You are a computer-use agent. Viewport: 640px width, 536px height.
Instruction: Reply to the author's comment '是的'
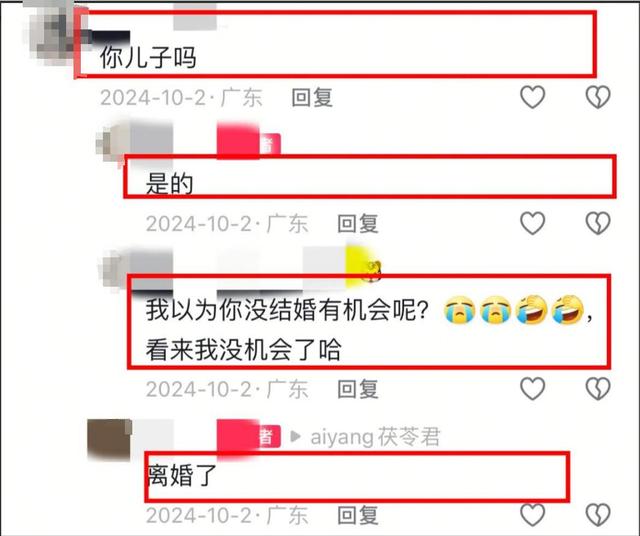[358, 224]
